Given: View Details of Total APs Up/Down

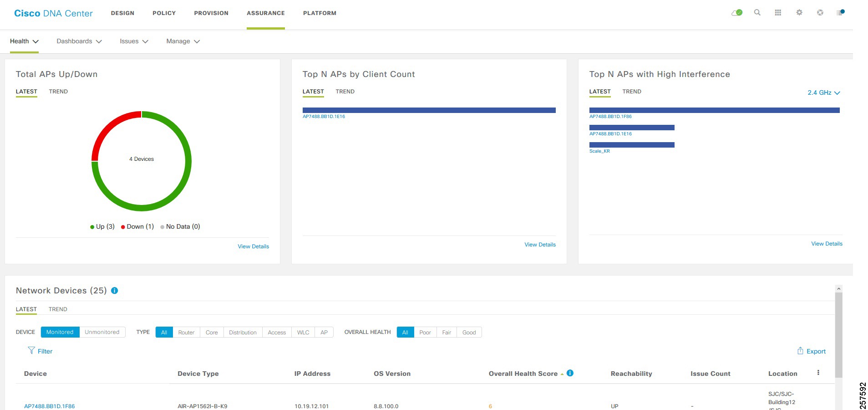Looking at the screenshot, I should [253, 246].
